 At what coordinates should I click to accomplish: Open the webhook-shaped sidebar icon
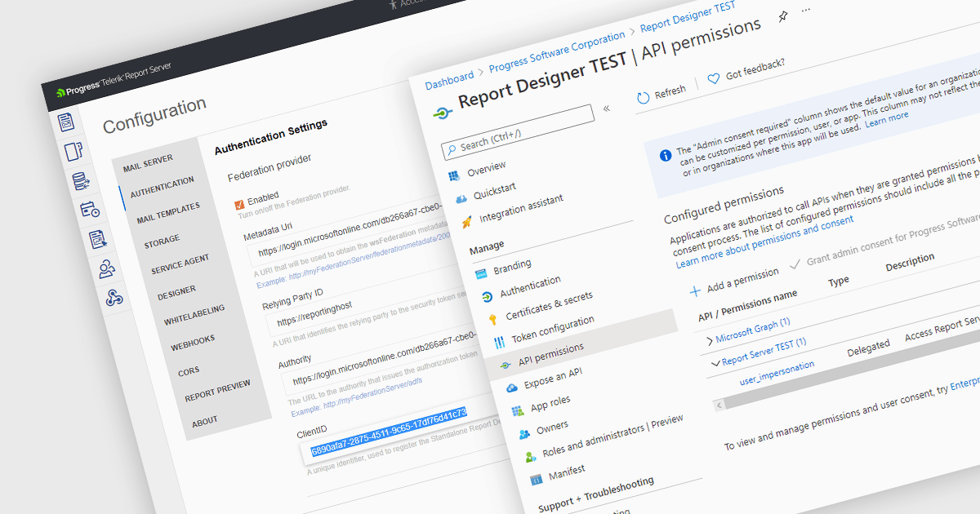tap(114, 298)
